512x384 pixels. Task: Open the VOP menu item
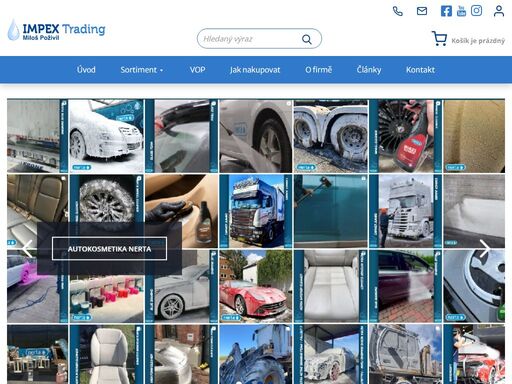pos(197,70)
